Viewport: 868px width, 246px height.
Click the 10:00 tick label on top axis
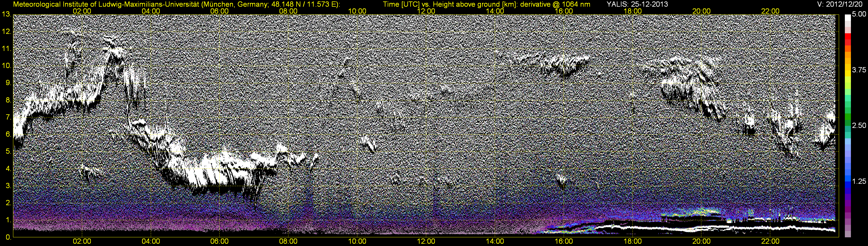(x=357, y=11)
